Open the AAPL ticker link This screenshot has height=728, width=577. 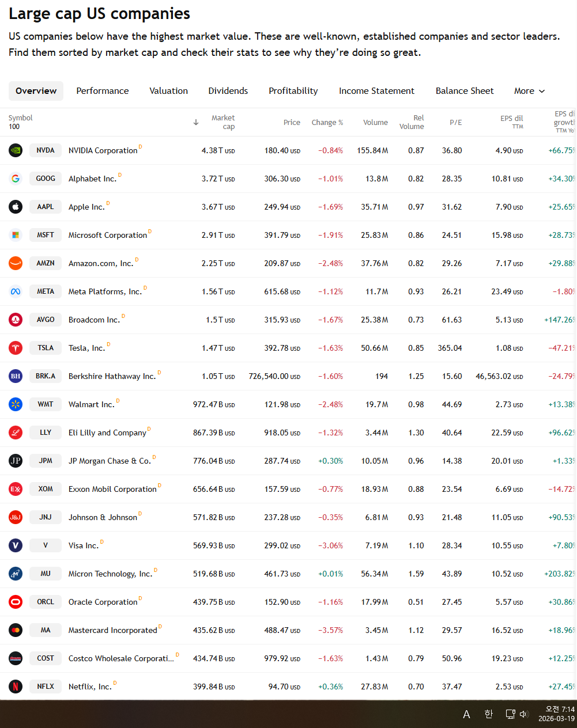(46, 207)
